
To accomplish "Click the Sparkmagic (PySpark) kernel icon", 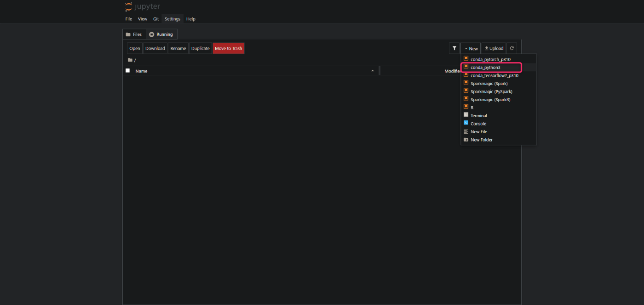I will tap(466, 91).
